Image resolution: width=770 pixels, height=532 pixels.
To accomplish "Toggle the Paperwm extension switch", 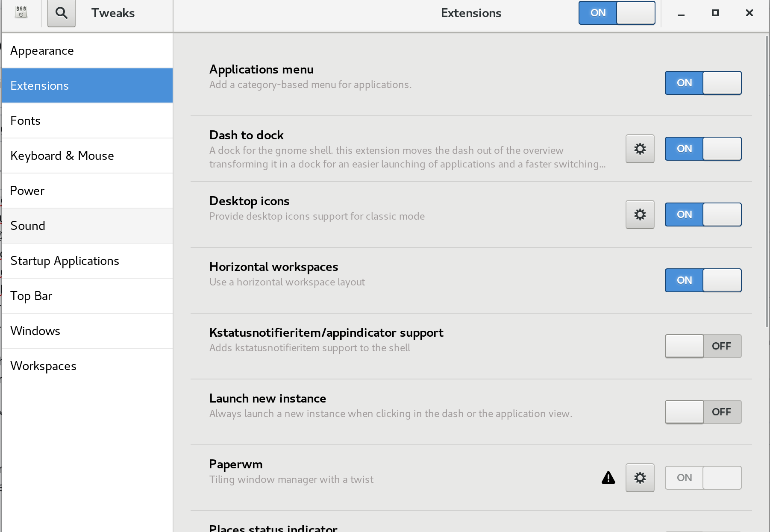I will click(702, 478).
